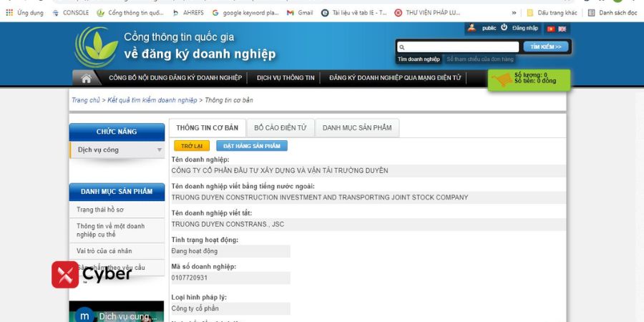Click the Số tiền: 0 đồng cart text
The height and width of the screenshot is (322, 644).
pyautogui.click(x=535, y=81)
